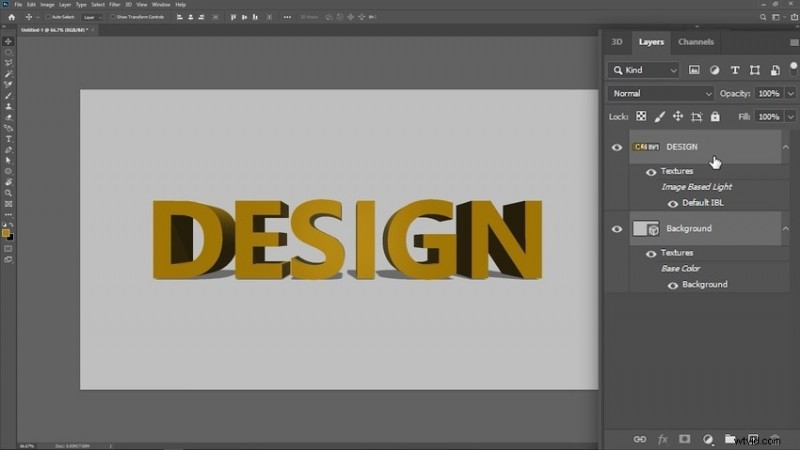
Task: Filter layers by shape layers icon
Action: 755,70
